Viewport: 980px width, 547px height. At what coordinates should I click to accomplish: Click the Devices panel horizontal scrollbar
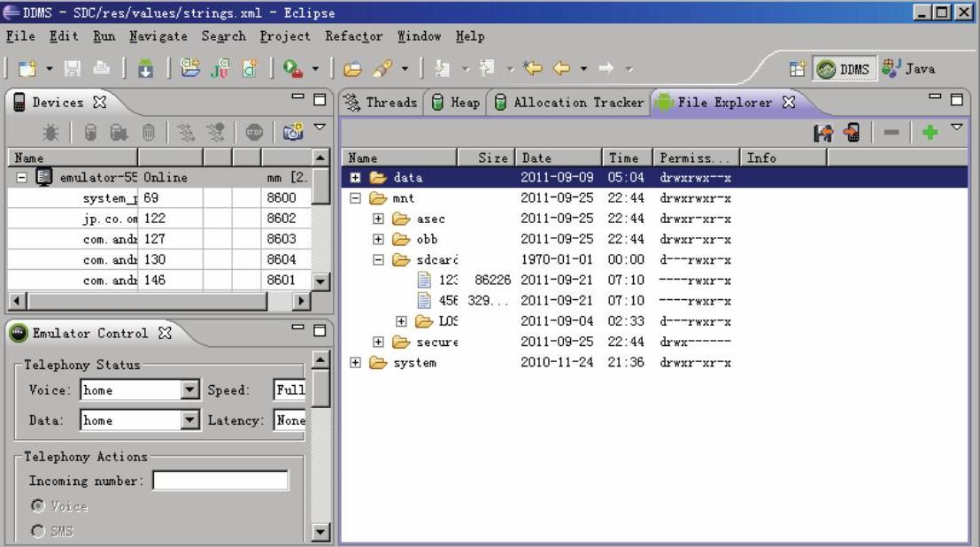point(146,301)
